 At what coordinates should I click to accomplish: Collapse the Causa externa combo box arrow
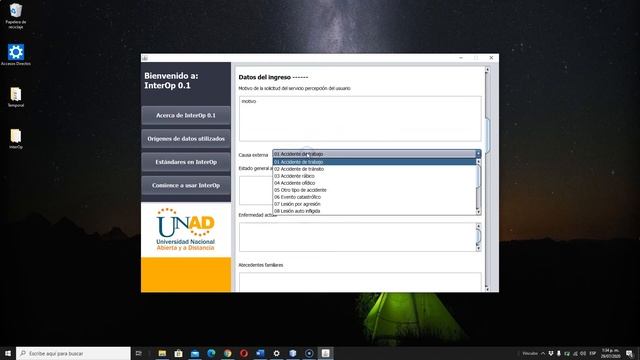[478, 154]
